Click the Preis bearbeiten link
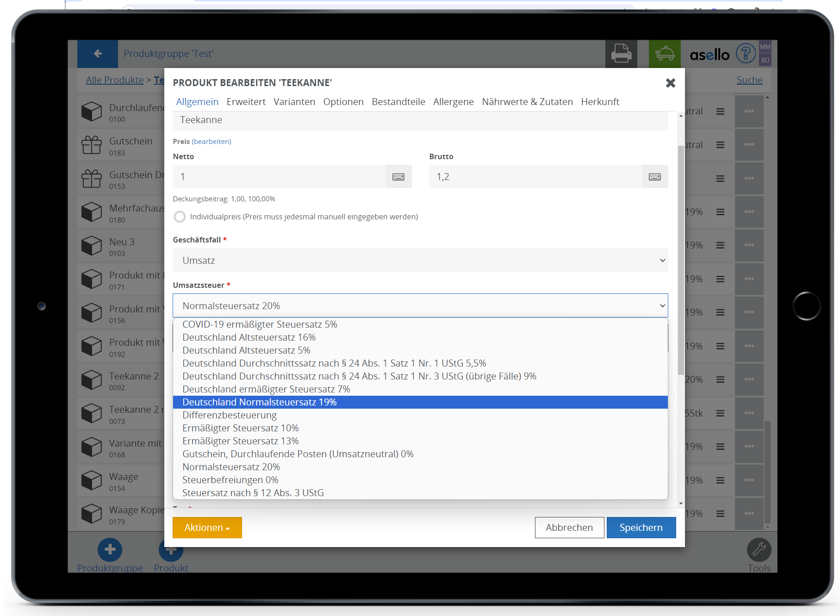The height and width of the screenshot is (616, 840). (211, 142)
